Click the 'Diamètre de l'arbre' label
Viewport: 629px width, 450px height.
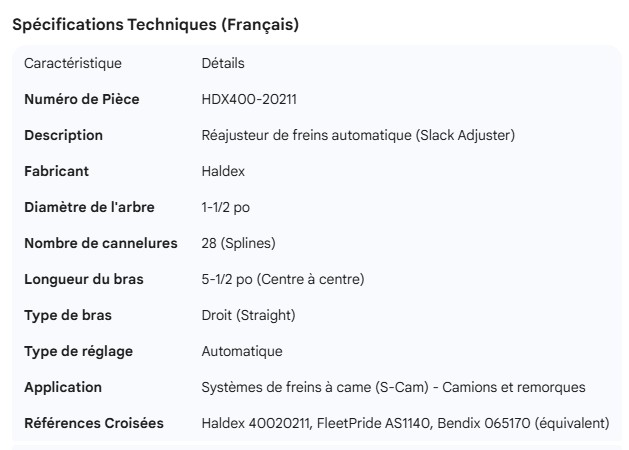[89, 208]
